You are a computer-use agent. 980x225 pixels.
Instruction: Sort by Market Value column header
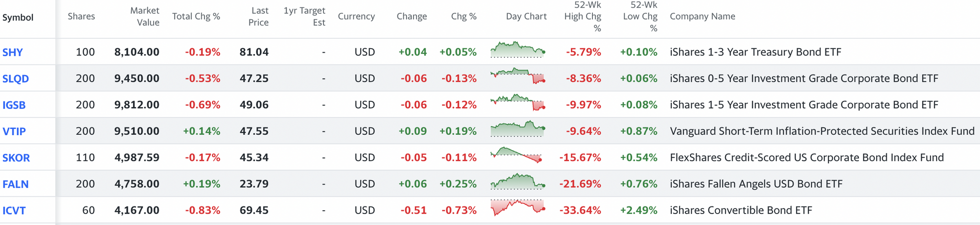145,17
